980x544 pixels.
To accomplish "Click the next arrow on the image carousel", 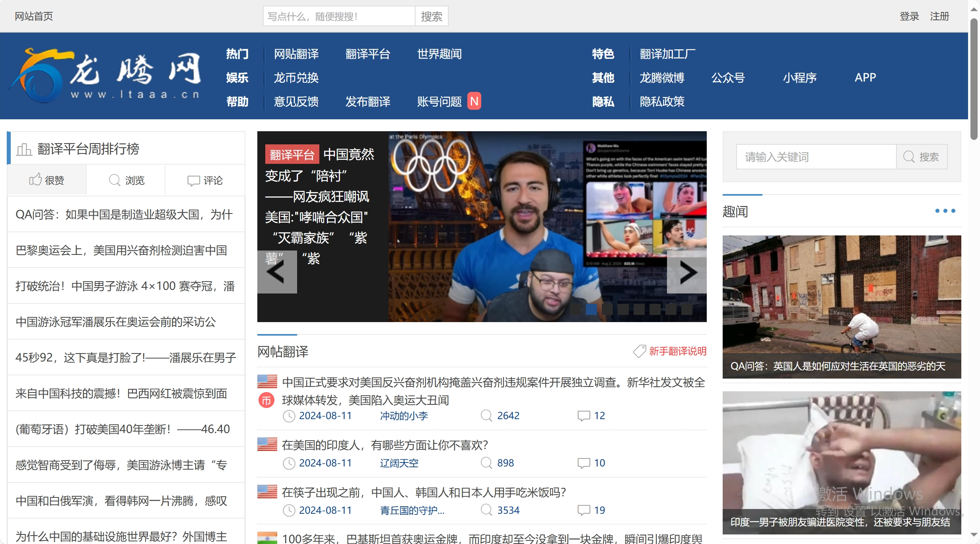I will coord(687,272).
